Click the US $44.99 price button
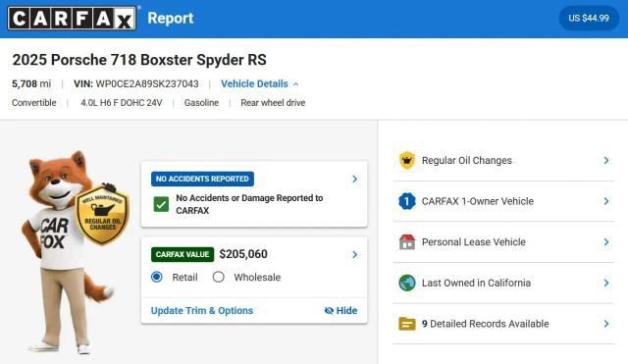The height and width of the screenshot is (364, 628). [589, 18]
